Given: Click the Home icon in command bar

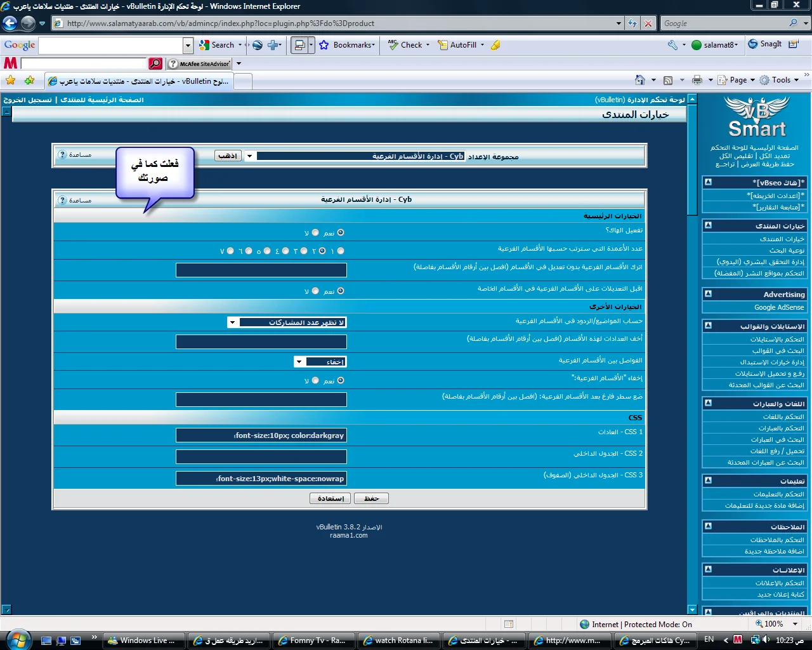Looking at the screenshot, I should (640, 80).
